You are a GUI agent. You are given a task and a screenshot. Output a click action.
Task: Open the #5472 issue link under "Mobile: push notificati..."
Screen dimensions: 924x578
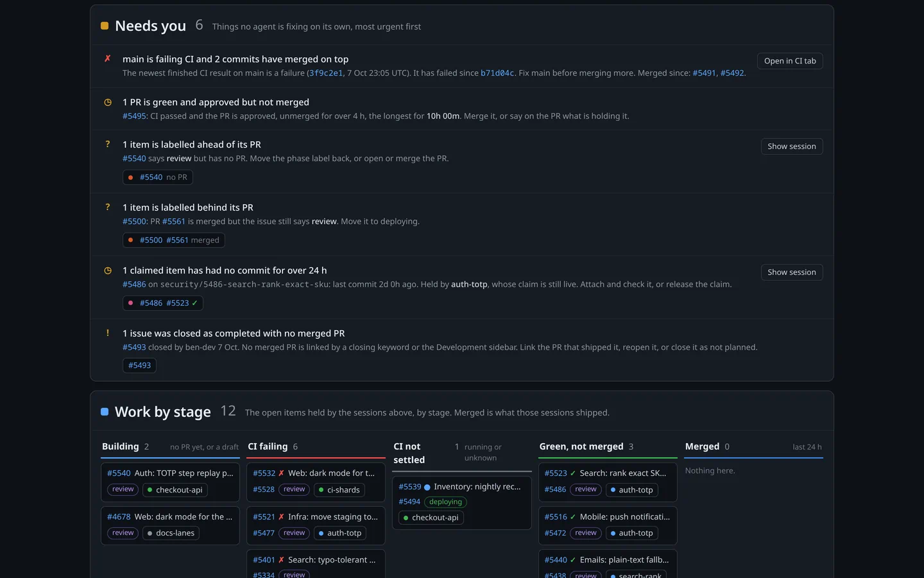click(x=555, y=533)
